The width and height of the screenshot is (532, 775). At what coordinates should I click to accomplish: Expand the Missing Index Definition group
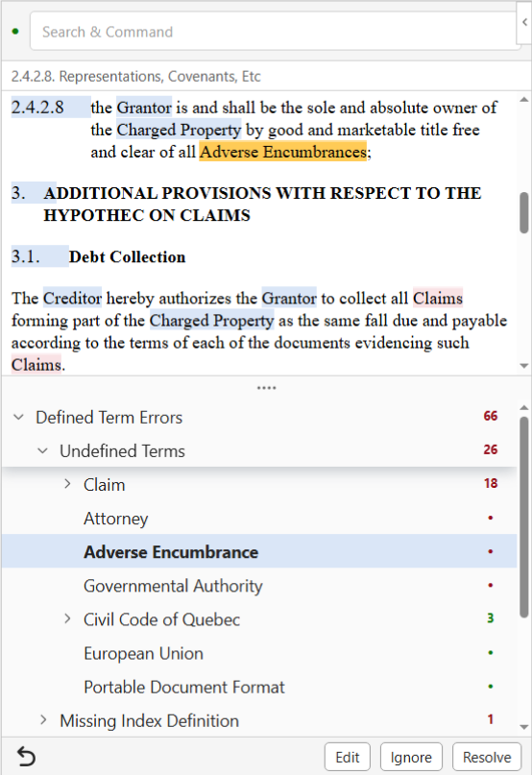(x=43, y=720)
